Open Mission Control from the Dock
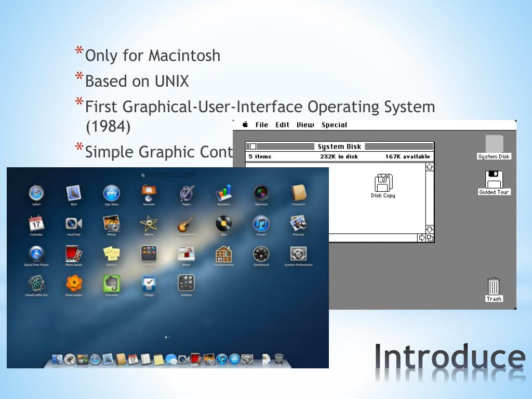532x399 pixels. [83, 360]
